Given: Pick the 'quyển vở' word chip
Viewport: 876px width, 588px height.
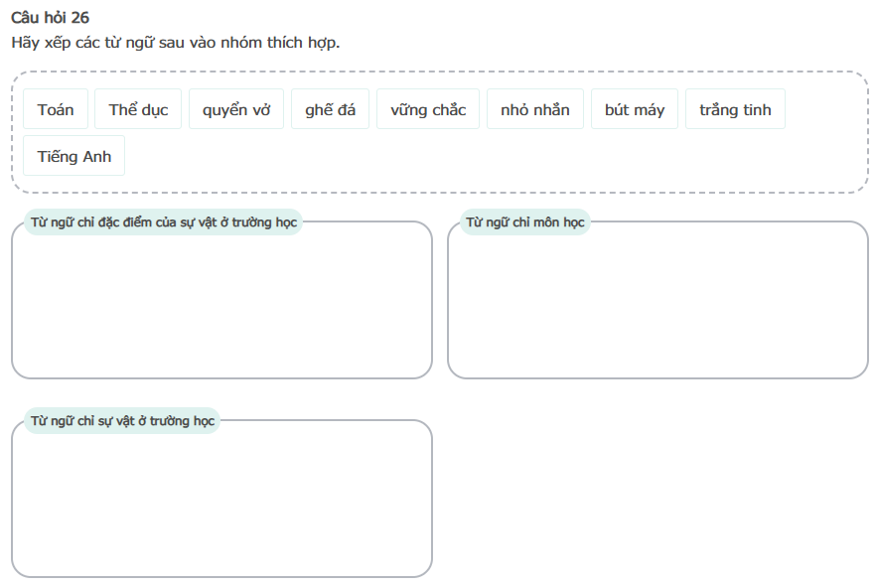Looking at the screenshot, I should [236, 109].
